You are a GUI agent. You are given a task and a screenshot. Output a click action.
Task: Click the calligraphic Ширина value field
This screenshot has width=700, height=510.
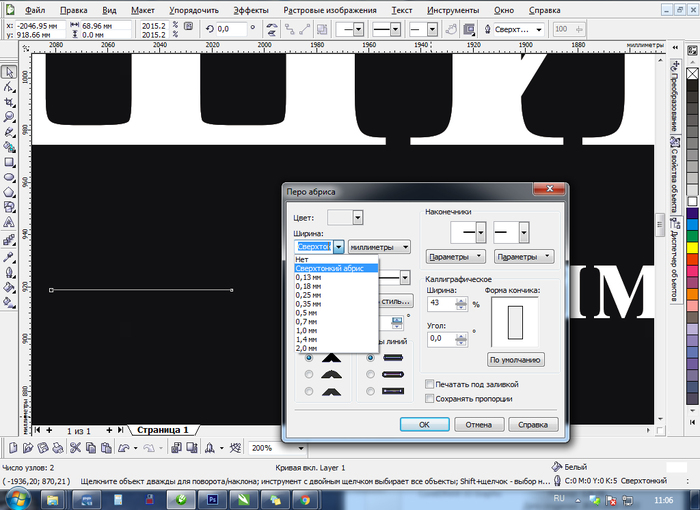pyautogui.click(x=439, y=303)
